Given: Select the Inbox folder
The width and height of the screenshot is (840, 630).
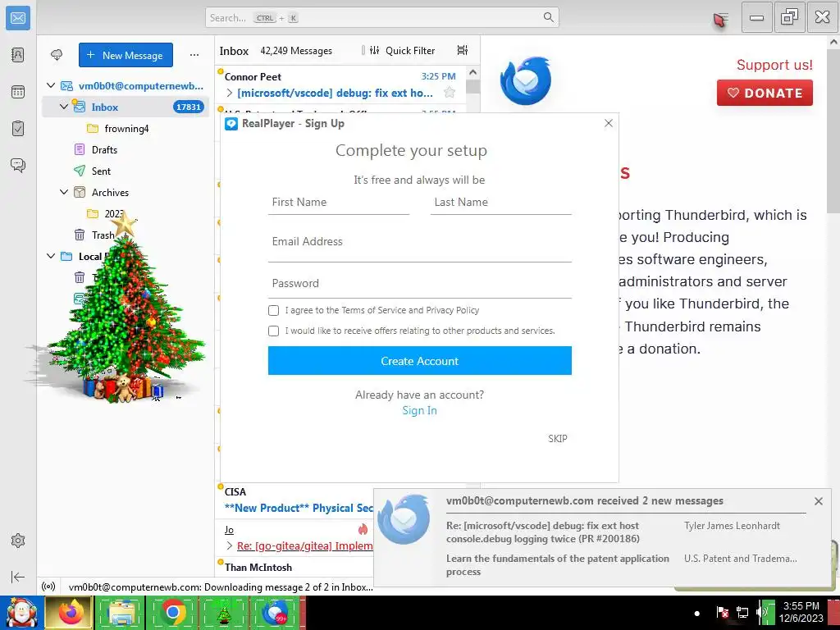Looking at the screenshot, I should click(126, 107).
